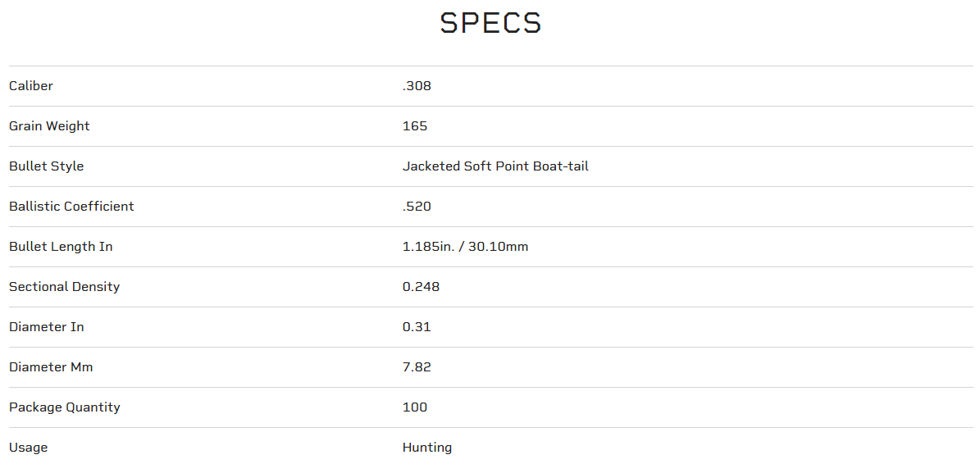Select the .520 ballistic coefficient value

coord(417,207)
